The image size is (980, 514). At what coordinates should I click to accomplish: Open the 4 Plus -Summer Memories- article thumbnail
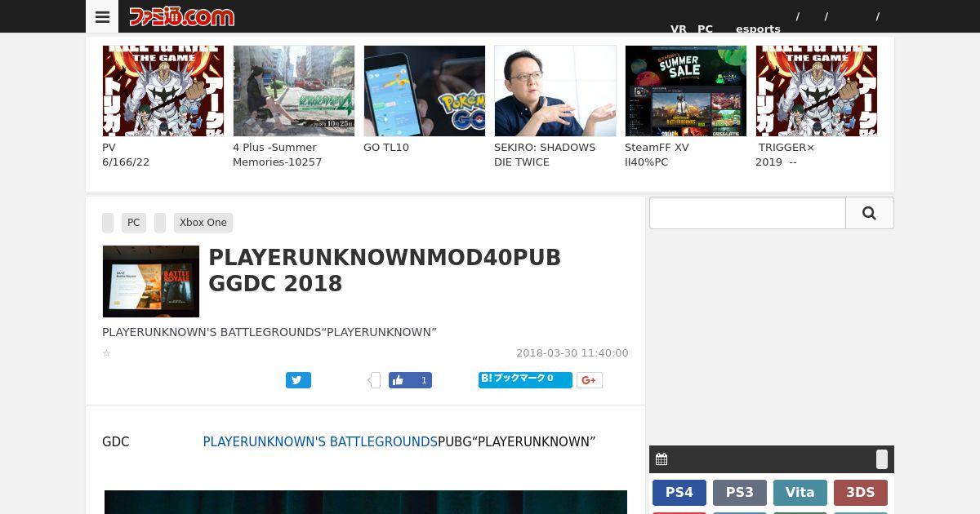(294, 91)
